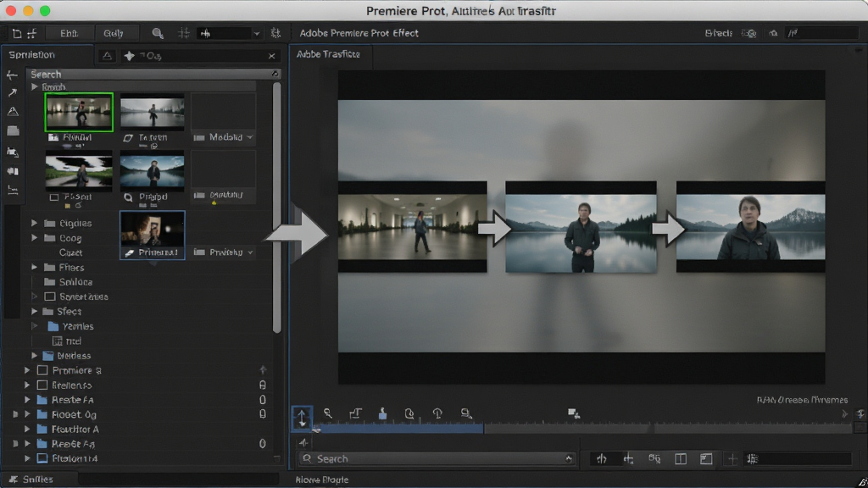
Task: Toggle small square marker left of Roeet 0g
Action: pyautogui.click(x=15, y=414)
